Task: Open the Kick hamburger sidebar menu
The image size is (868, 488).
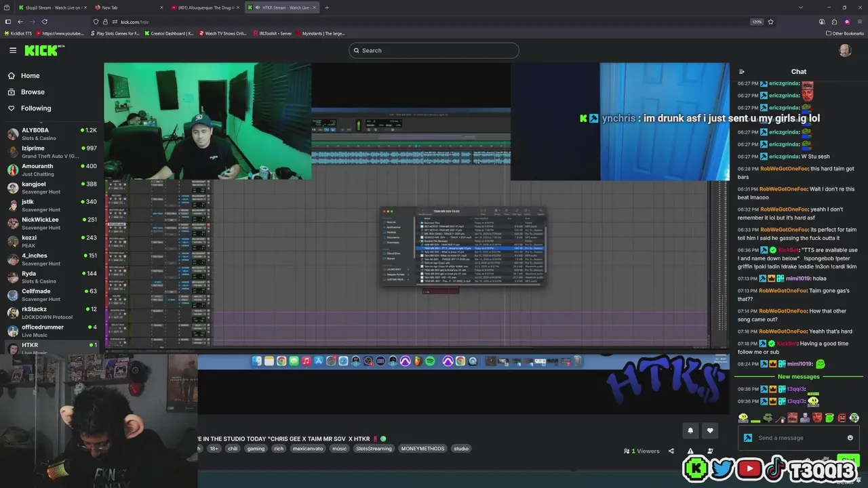Action: [x=13, y=50]
